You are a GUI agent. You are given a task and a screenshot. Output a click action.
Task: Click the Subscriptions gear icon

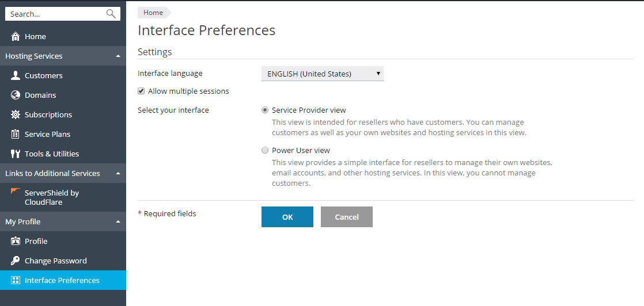point(16,114)
